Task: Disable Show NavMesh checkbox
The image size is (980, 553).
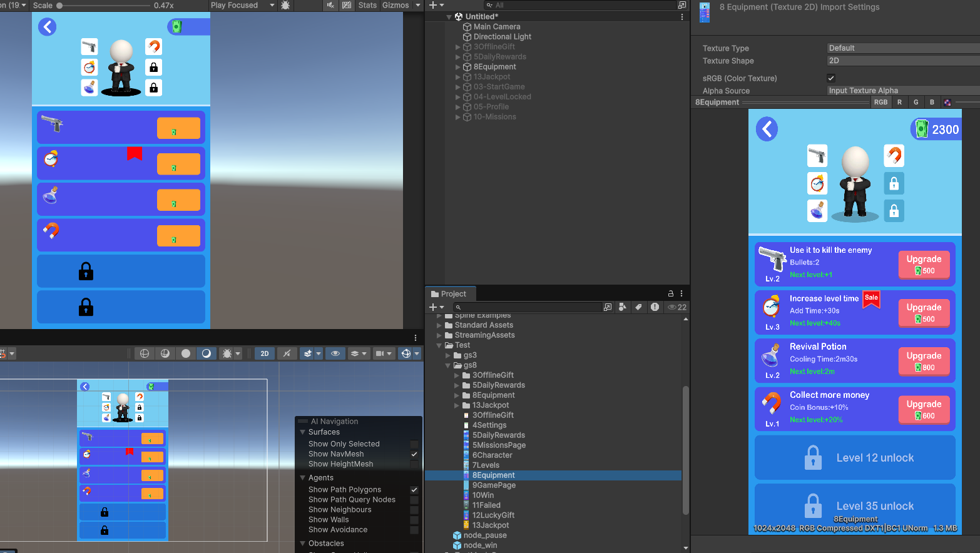Action: tap(414, 454)
